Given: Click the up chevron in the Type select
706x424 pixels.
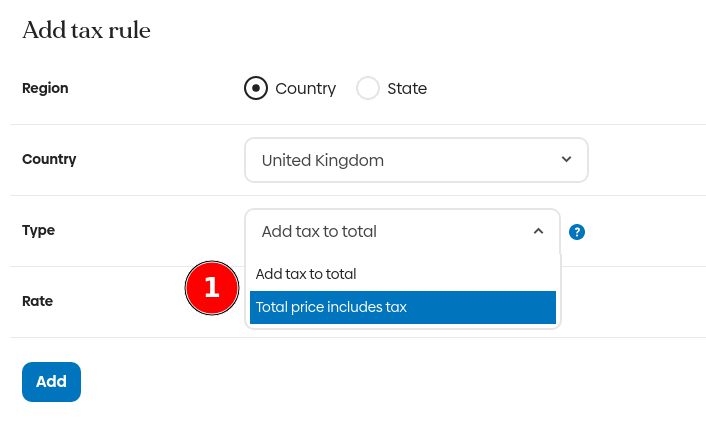Looking at the screenshot, I should point(538,231).
